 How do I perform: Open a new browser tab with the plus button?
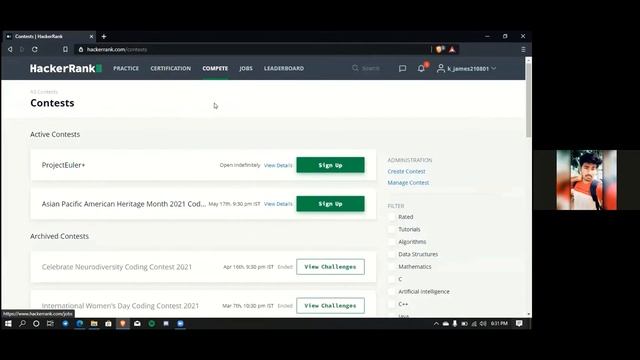pyautogui.click(x=104, y=36)
